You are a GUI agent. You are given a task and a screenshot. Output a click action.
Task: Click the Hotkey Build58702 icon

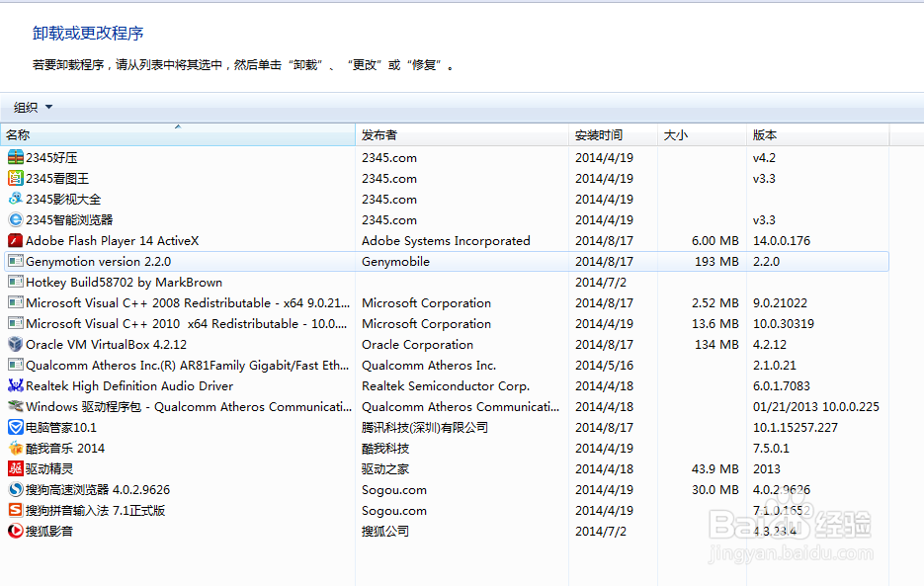[16, 282]
